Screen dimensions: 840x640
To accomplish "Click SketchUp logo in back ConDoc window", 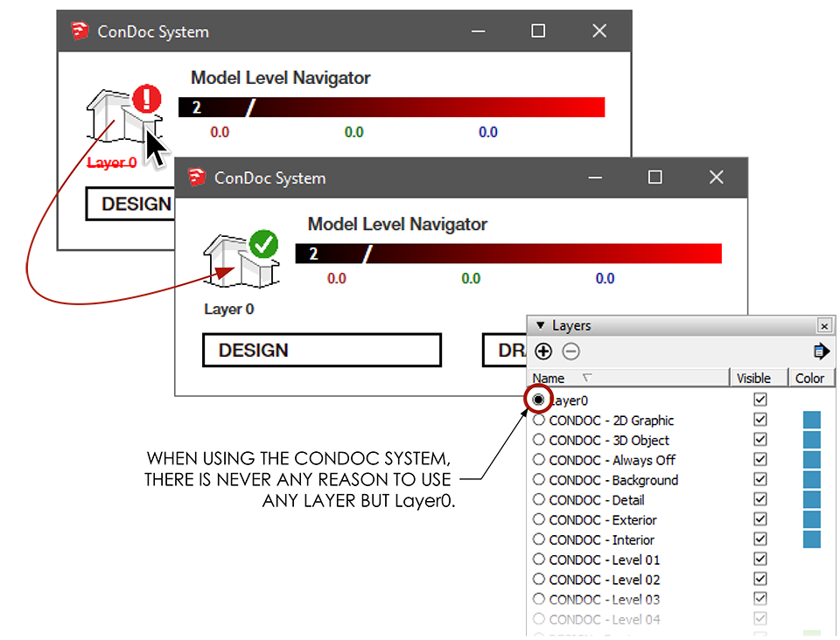I will (x=80, y=31).
